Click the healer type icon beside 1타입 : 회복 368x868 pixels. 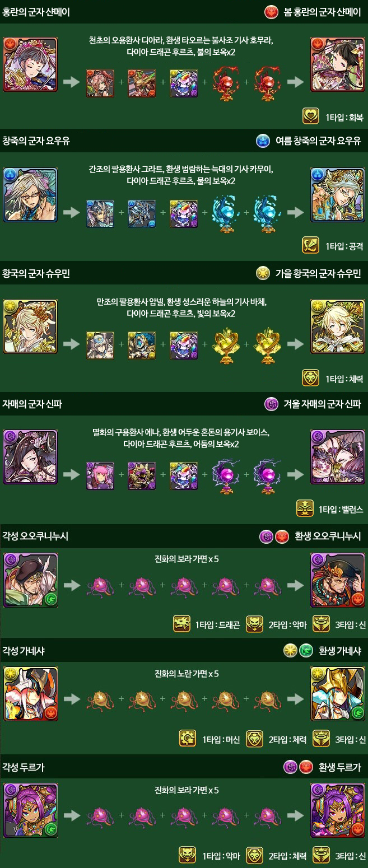[311, 116]
